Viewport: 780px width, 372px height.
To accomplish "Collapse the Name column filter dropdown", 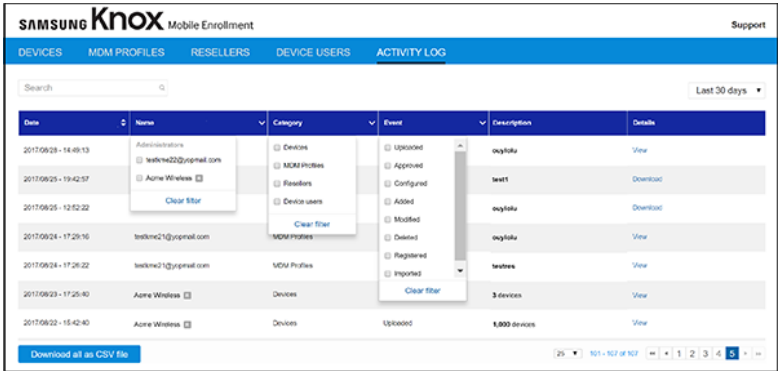I will click(x=262, y=123).
